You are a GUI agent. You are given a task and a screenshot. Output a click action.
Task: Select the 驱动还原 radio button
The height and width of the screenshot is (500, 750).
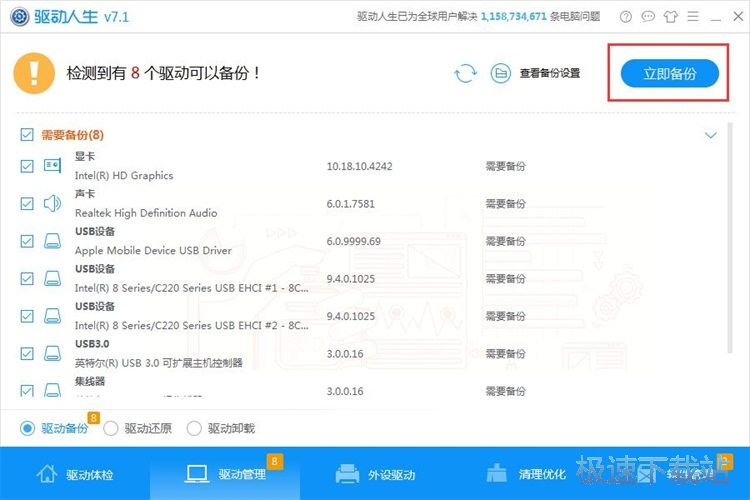(x=110, y=428)
